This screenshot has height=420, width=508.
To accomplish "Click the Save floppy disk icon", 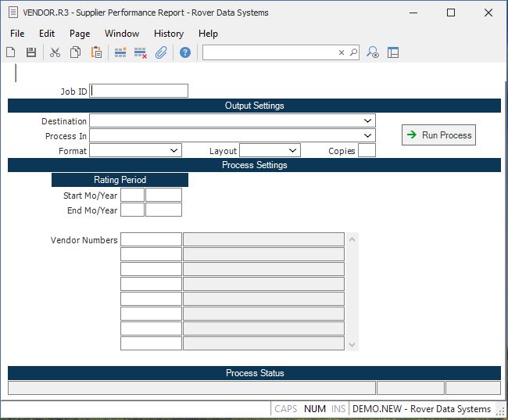I will (x=31, y=52).
